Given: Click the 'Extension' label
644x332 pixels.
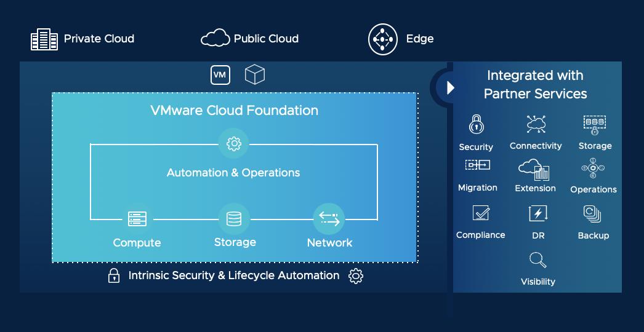Looking at the screenshot, I should click(535, 188).
